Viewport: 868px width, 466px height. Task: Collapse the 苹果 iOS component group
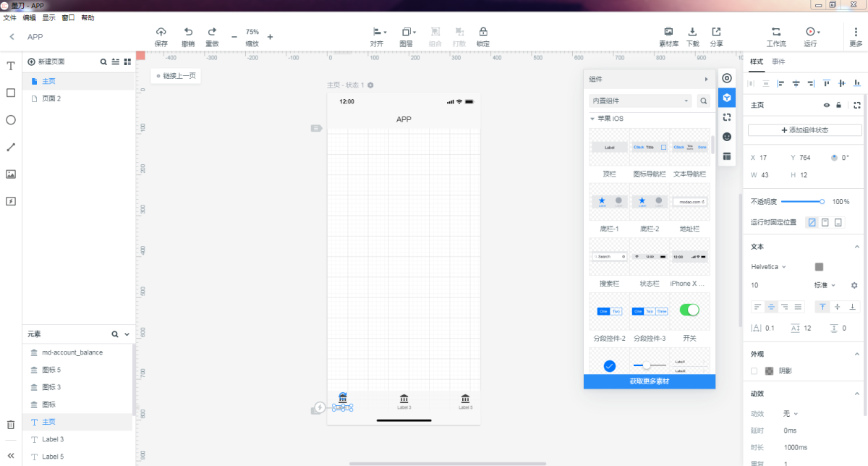pyautogui.click(x=592, y=119)
